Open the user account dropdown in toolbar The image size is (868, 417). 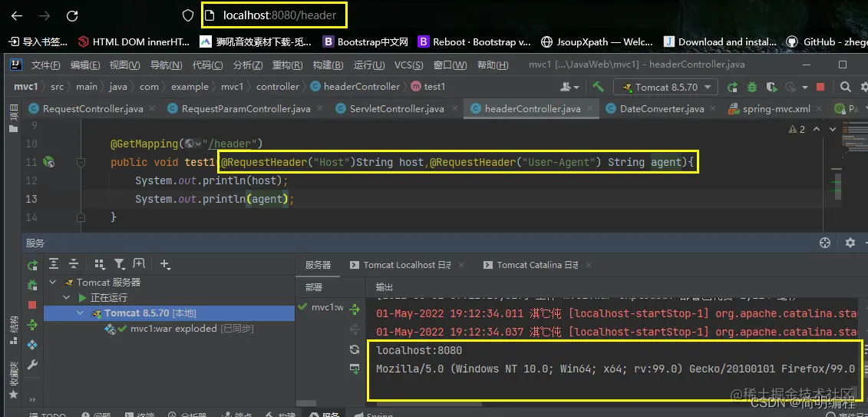(x=569, y=87)
